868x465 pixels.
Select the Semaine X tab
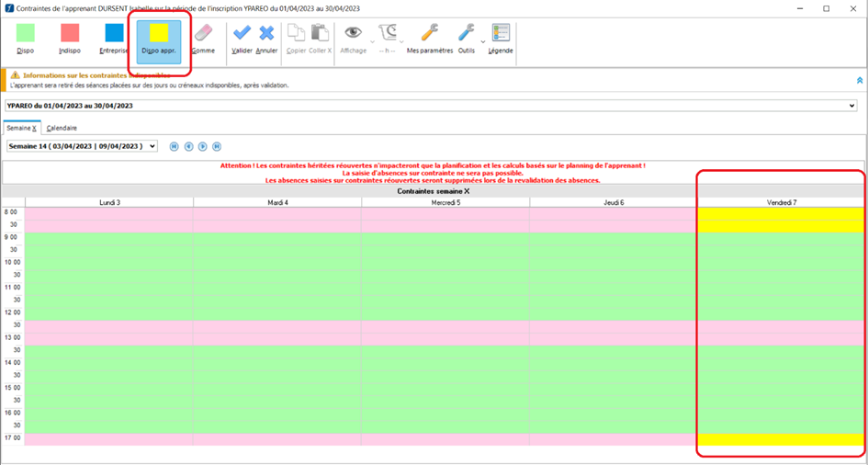click(x=22, y=128)
